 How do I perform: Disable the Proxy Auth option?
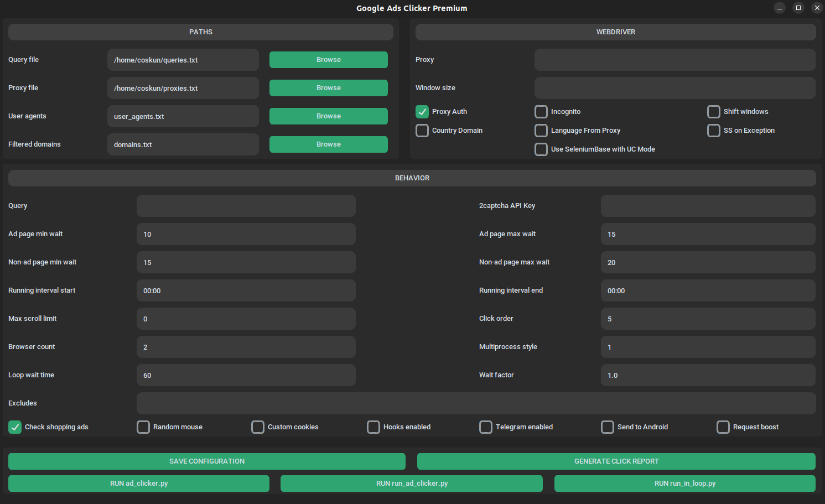pos(422,111)
